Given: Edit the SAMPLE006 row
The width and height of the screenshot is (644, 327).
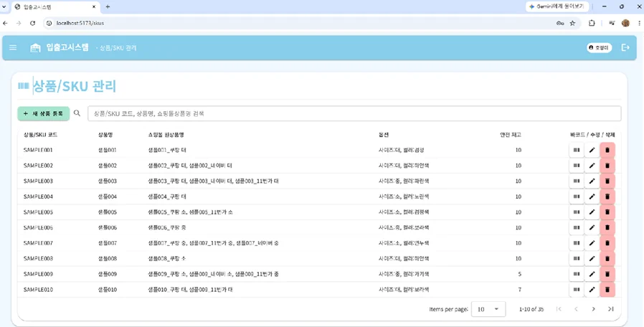Looking at the screenshot, I should tap(592, 227).
